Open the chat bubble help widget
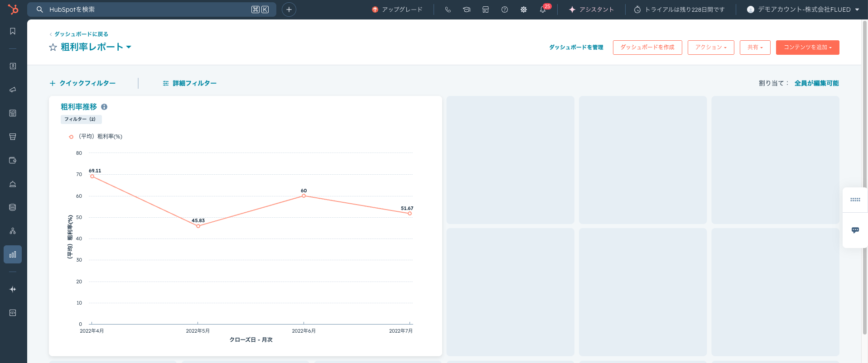 (855, 230)
